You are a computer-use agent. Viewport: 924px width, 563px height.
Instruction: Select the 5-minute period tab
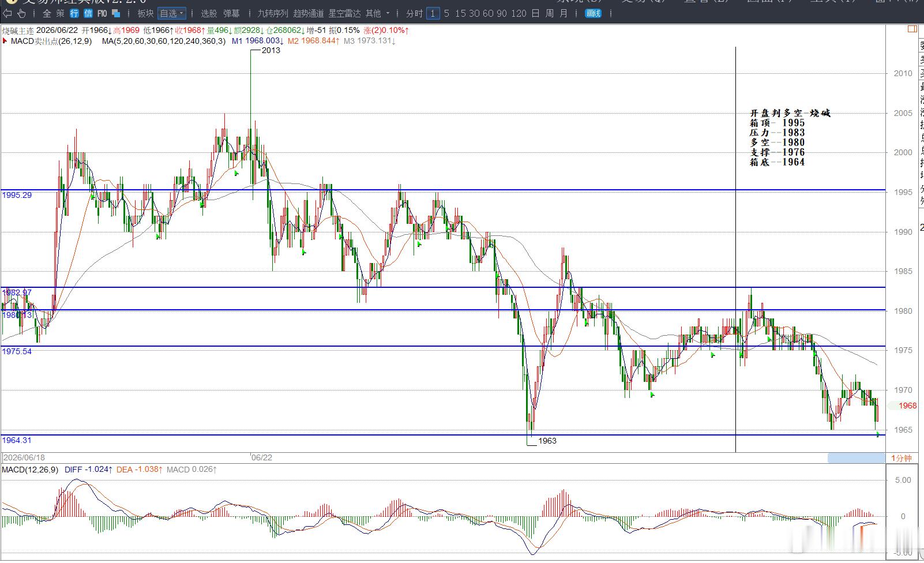click(x=447, y=13)
